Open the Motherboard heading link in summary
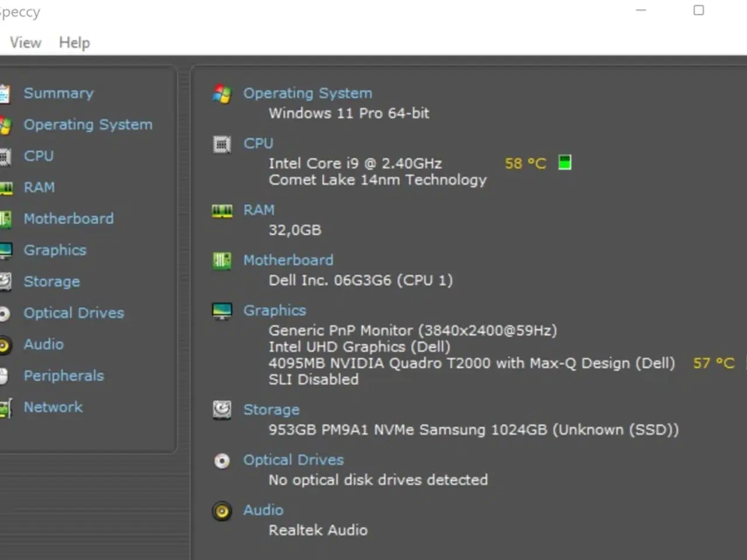 click(288, 260)
